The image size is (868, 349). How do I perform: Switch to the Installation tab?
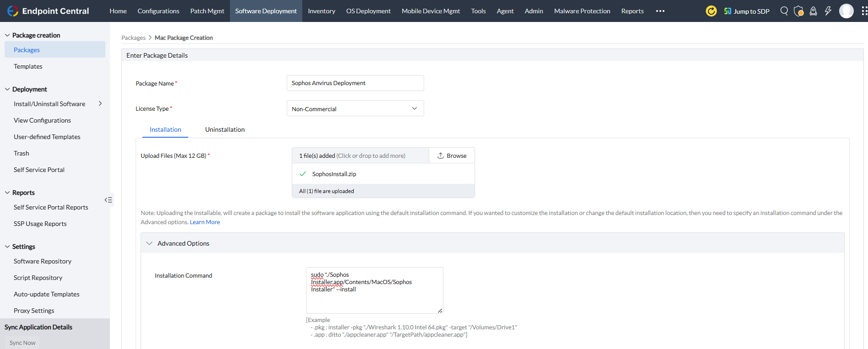tap(165, 129)
